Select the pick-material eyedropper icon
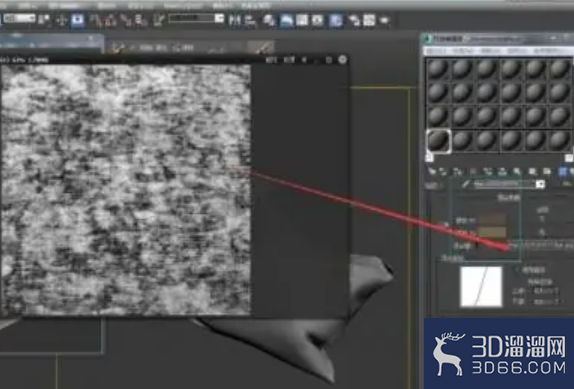574x389 pixels. pos(465,184)
